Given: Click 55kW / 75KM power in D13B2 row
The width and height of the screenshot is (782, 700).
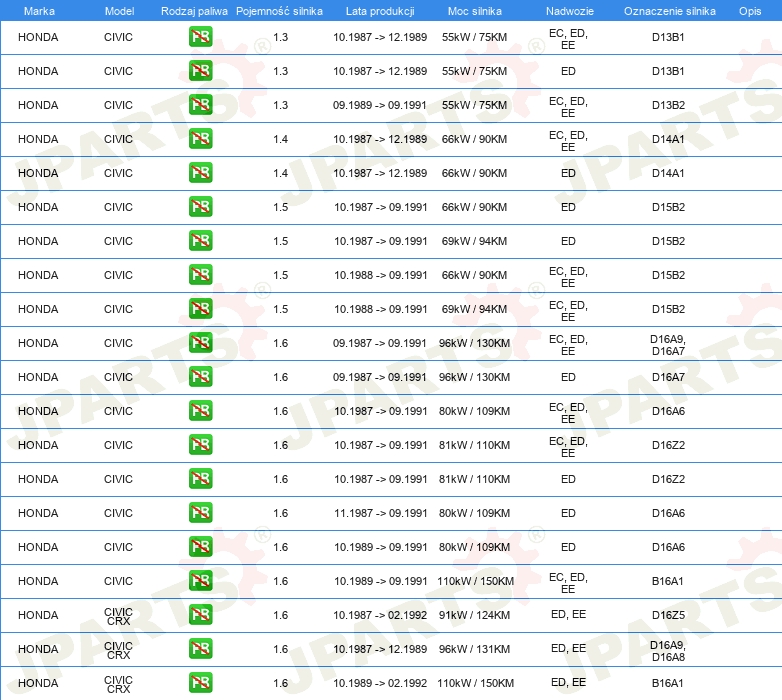Looking at the screenshot, I should click(474, 105).
